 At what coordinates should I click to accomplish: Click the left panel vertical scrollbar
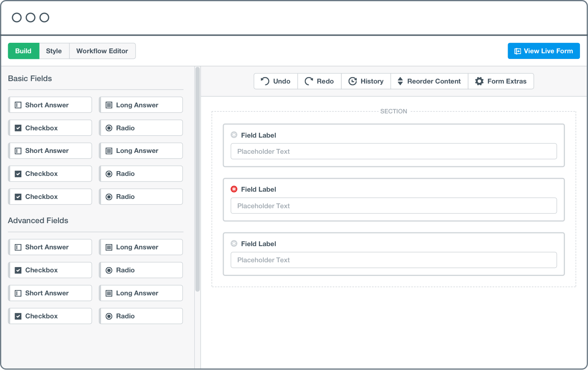197,179
